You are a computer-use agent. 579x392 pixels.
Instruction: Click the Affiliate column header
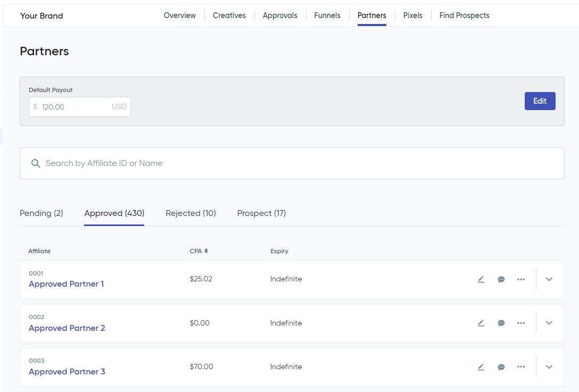coord(39,251)
